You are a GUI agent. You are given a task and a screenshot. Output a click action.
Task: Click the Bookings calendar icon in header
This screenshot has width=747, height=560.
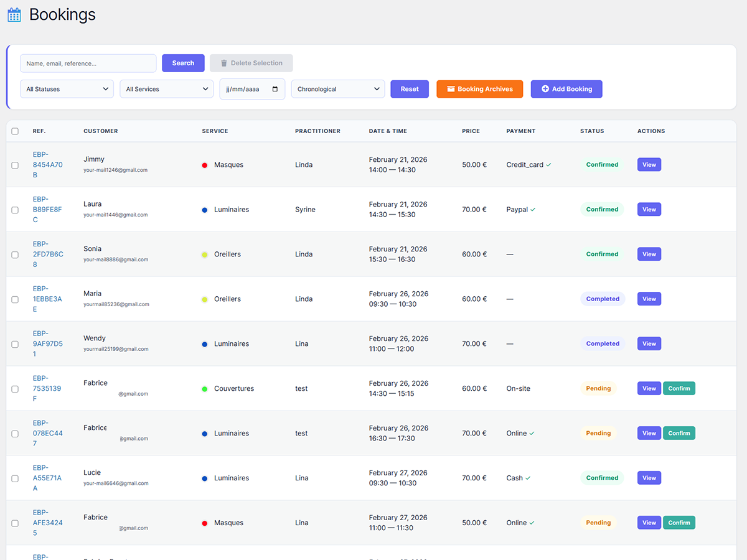tap(14, 15)
